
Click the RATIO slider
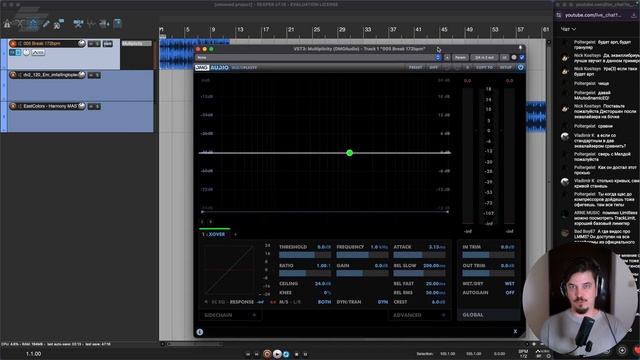[305, 273]
